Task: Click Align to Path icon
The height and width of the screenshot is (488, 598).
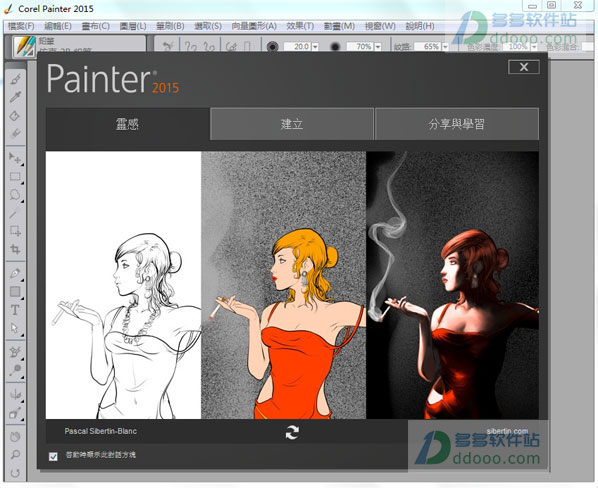Action: 231,47
